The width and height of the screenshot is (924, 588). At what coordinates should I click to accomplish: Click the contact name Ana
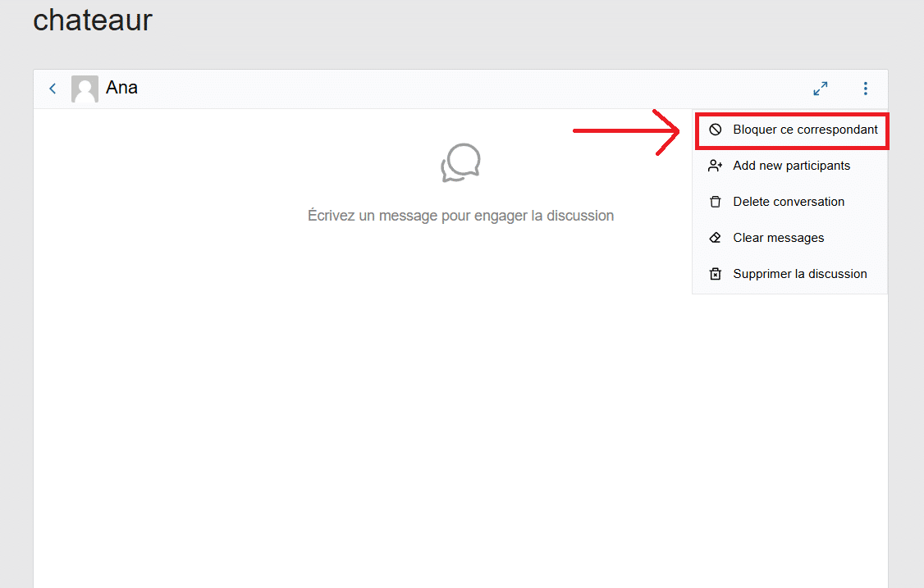click(122, 88)
